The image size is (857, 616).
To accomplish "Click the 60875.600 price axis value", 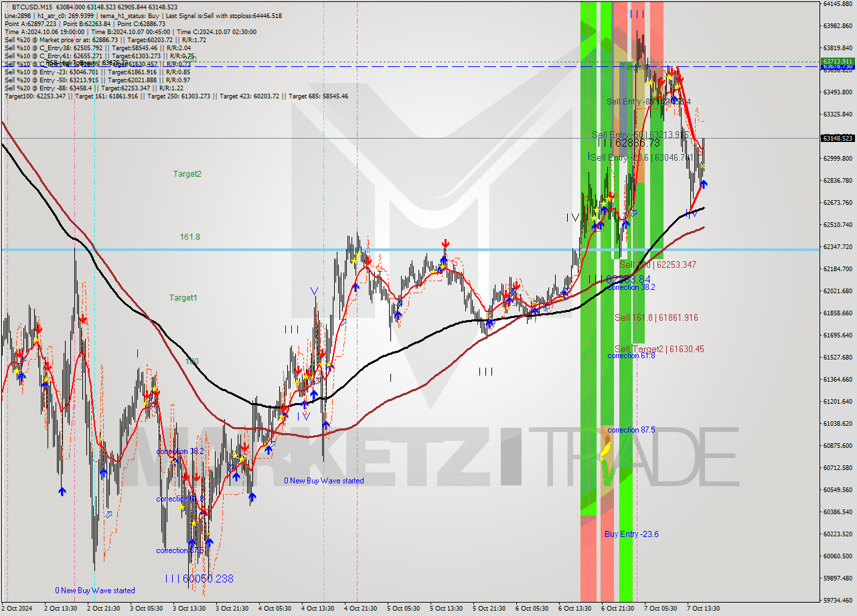I will point(838,446).
